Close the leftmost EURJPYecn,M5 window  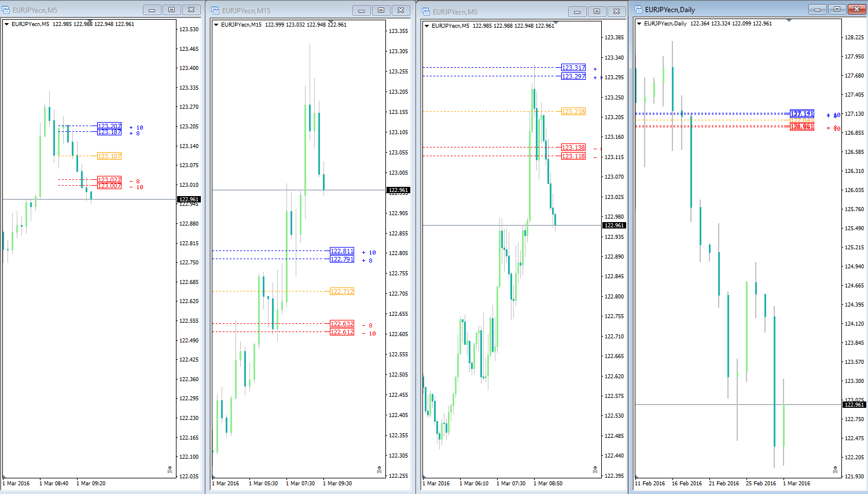pyautogui.click(x=192, y=10)
